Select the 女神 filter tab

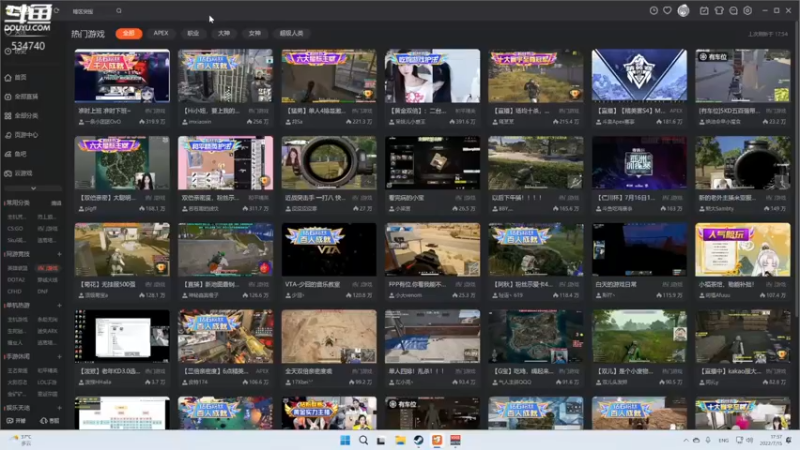255,33
